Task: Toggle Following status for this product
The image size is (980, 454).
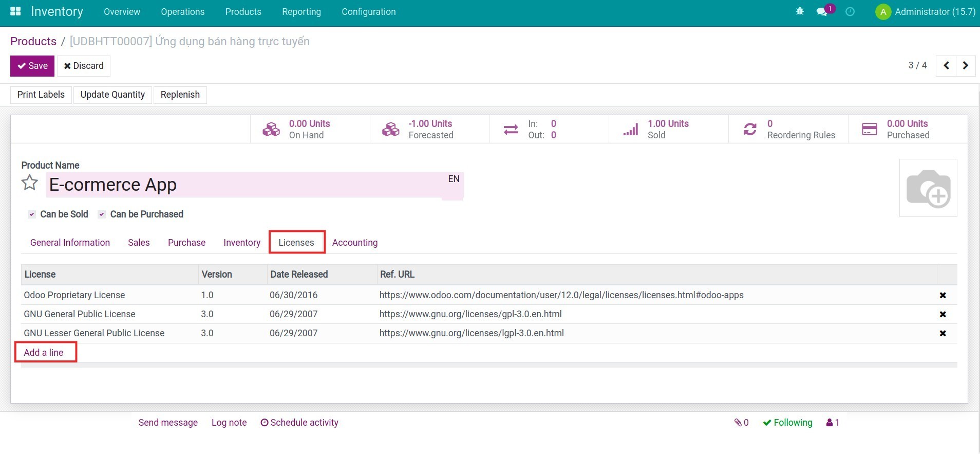Action: [787, 423]
